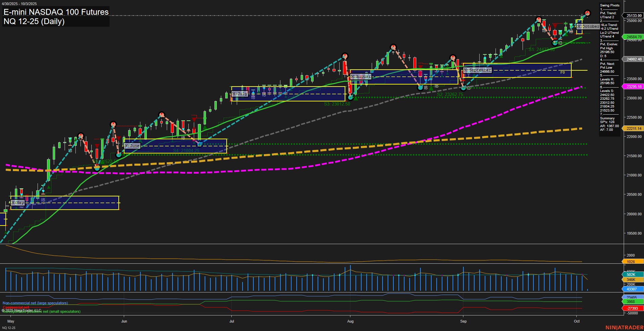Click the © 2025 NinjaTrader, LLC copyright text
Image resolution: width=644 pixels, height=331 pixels.
(x=22, y=310)
